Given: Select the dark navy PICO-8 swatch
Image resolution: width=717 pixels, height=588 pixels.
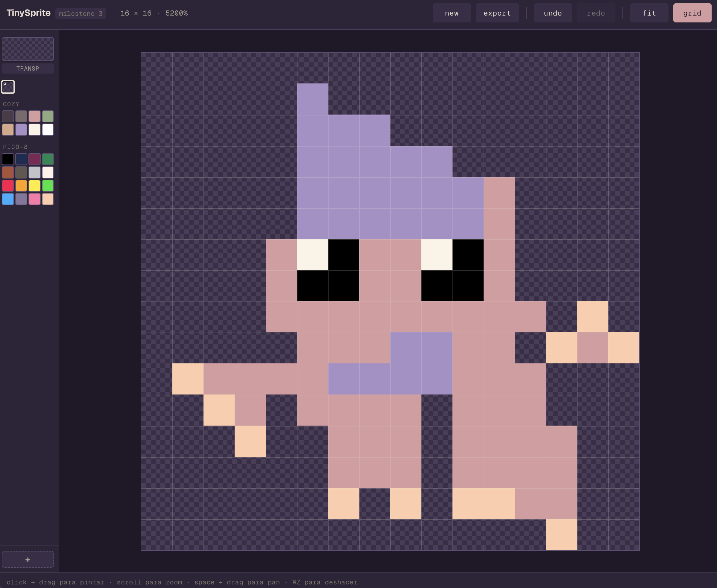Looking at the screenshot, I should (x=21, y=159).
